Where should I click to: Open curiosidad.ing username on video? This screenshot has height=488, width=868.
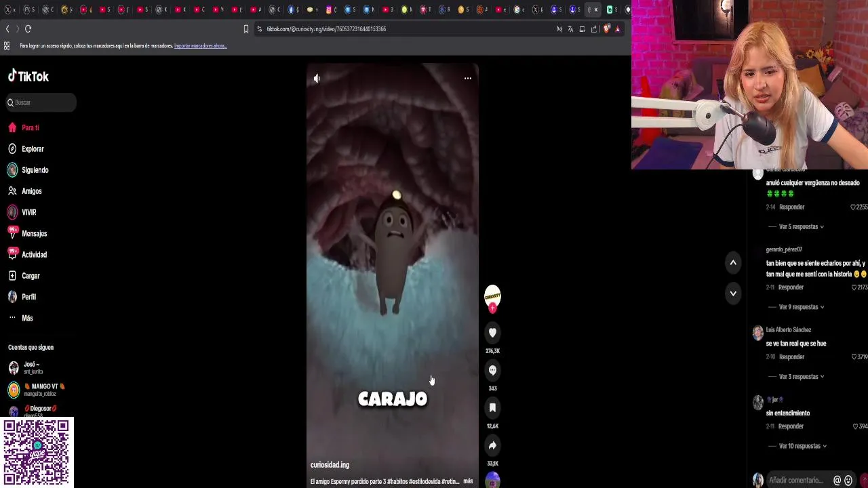pyautogui.click(x=330, y=465)
